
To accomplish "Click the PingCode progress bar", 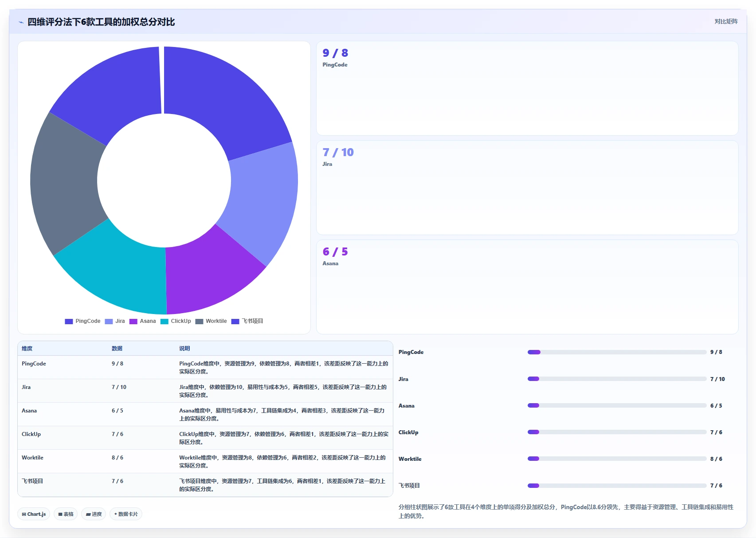I will coord(617,352).
